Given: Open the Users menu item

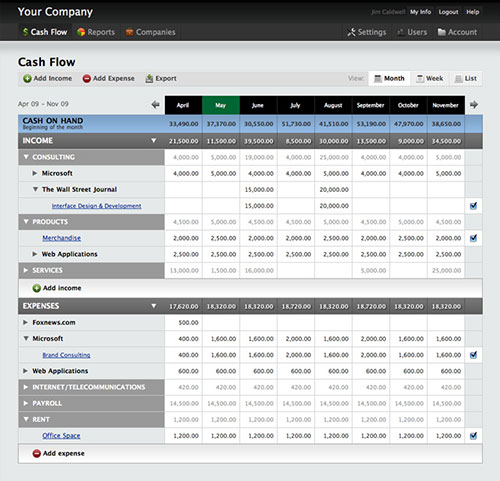Looking at the screenshot, I should [412, 32].
